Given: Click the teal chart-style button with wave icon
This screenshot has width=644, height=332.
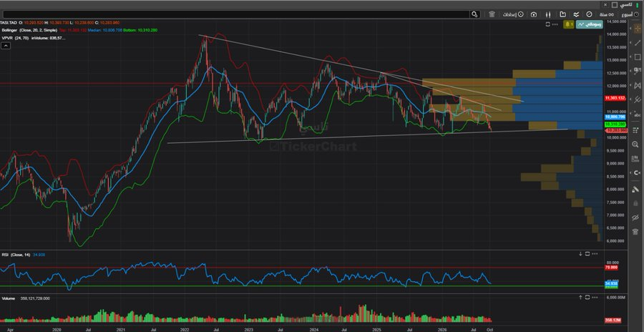Looking at the screenshot, I should [589, 24].
